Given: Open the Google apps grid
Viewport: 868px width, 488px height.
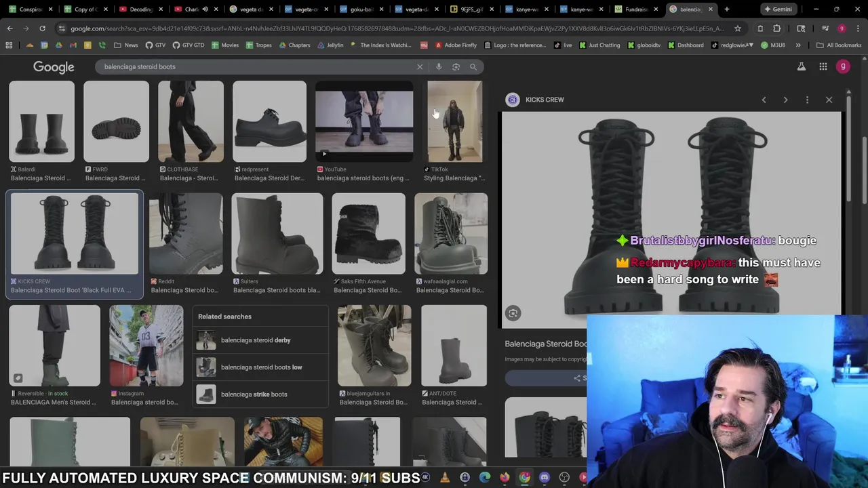Looking at the screenshot, I should click(823, 66).
